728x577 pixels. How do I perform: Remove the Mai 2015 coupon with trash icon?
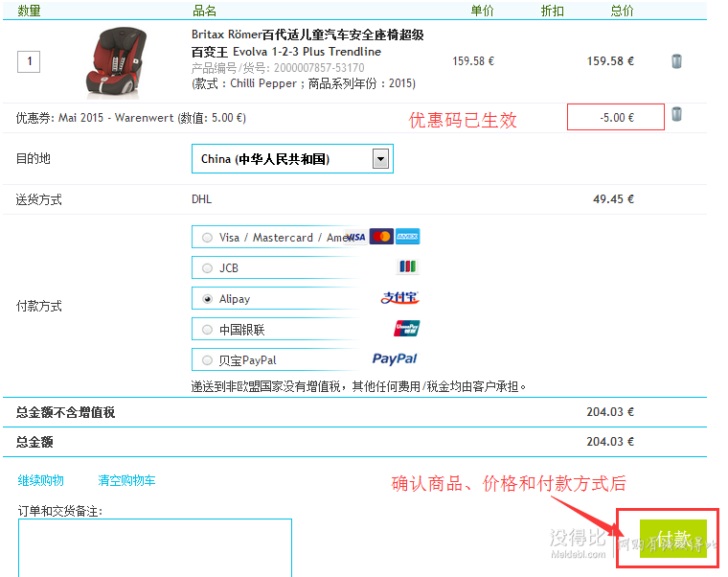(676, 114)
